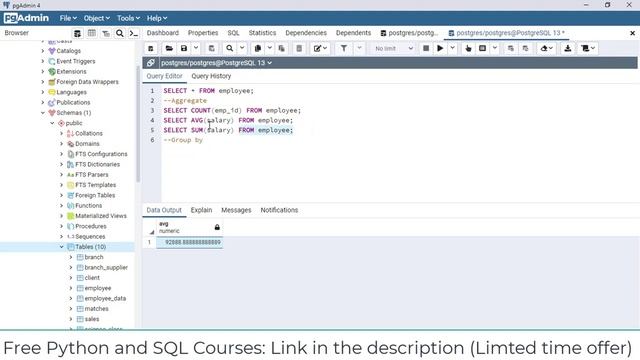
Task: Open Search Objects magnifier in Browser panel
Action: click(120, 33)
